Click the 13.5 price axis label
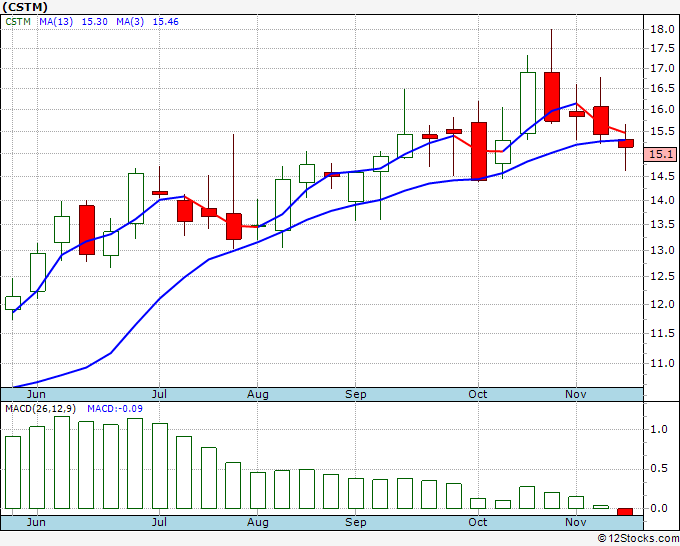This screenshot has height=546, width=680. 662,225
